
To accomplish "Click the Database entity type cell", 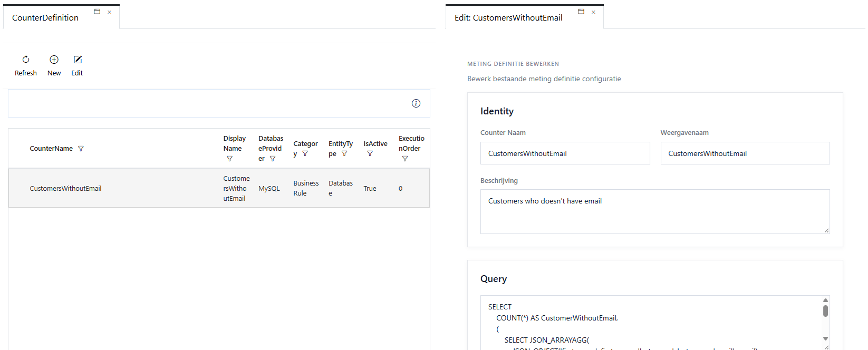I will (341, 188).
